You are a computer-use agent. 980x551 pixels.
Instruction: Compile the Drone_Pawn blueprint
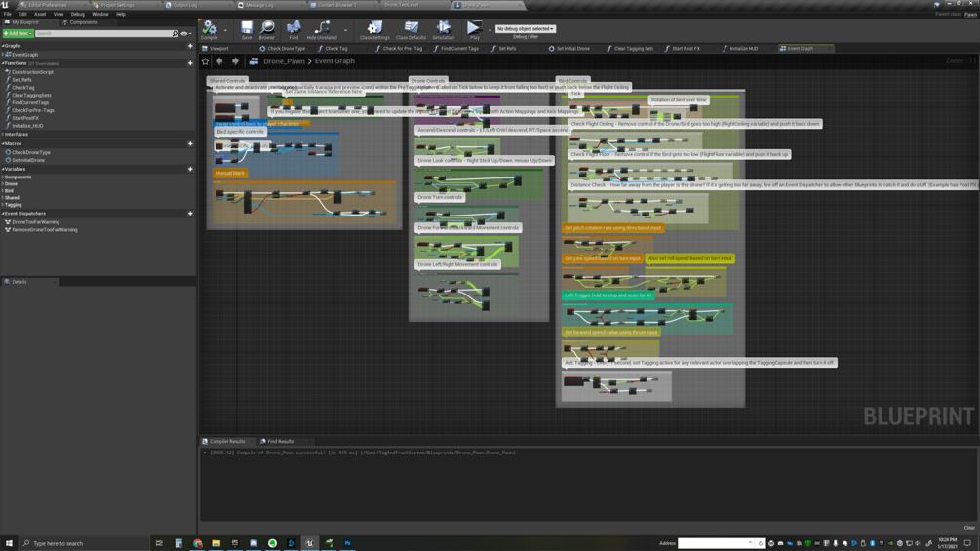(210, 29)
